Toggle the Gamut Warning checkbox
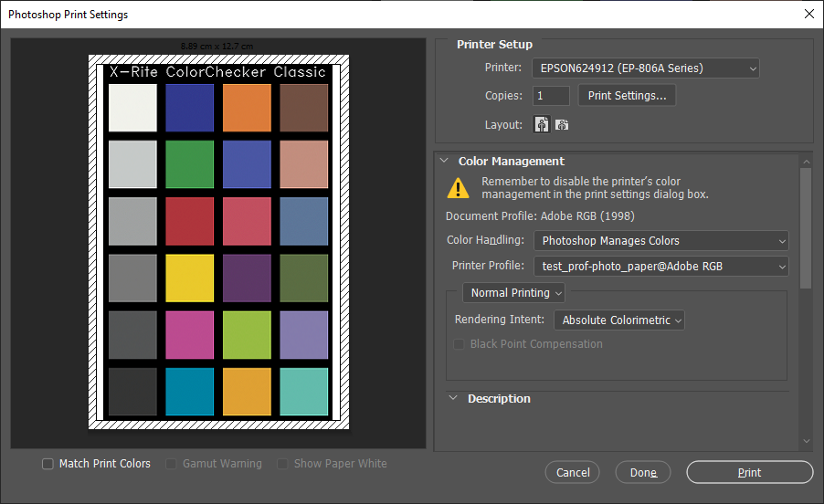824x504 pixels. [171, 464]
